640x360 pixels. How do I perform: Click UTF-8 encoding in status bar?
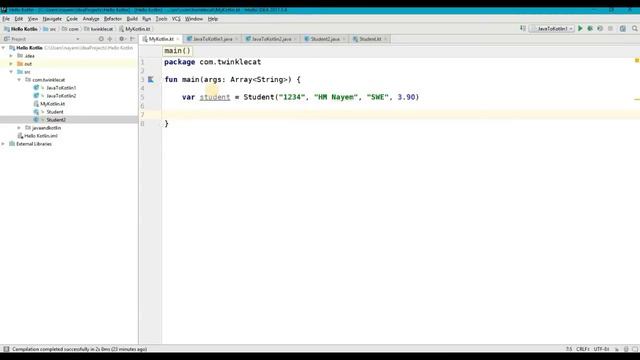pyautogui.click(x=602, y=349)
